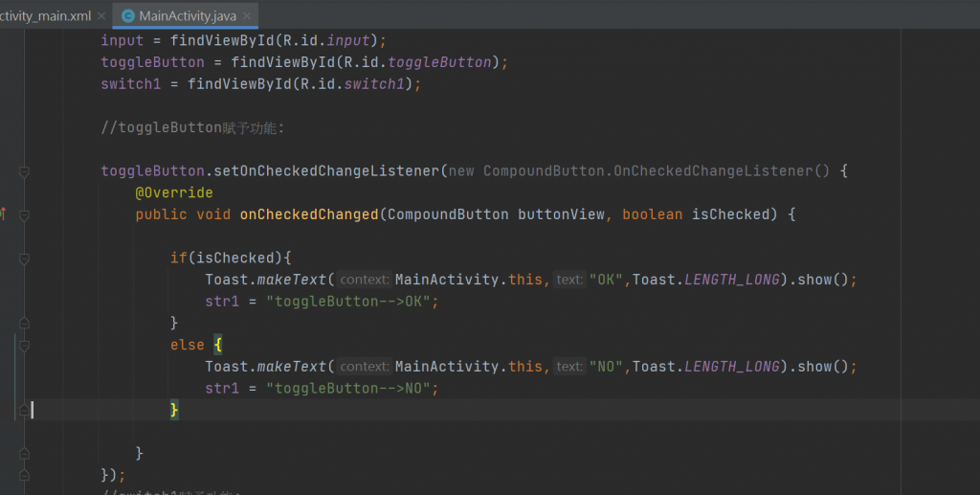Fold the else block using gutter marker
Screen dimensions: 980x495
24,345
